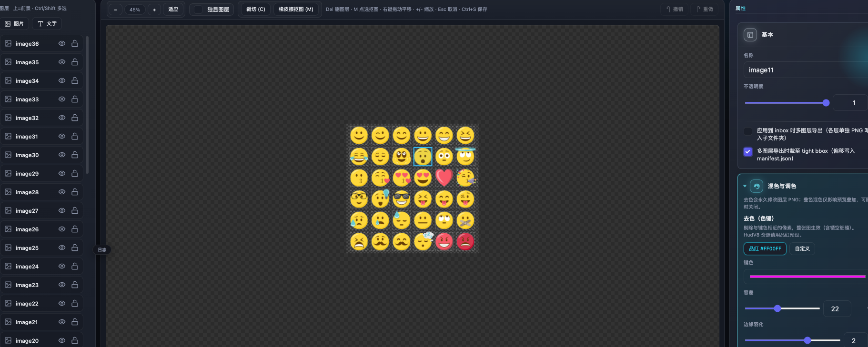The height and width of the screenshot is (347, 868).
Task: Switch to the 文字 tab
Action: click(x=47, y=23)
